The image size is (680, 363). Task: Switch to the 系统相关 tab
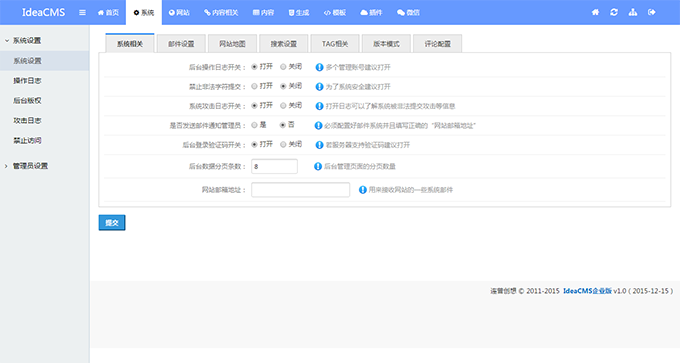coord(130,43)
